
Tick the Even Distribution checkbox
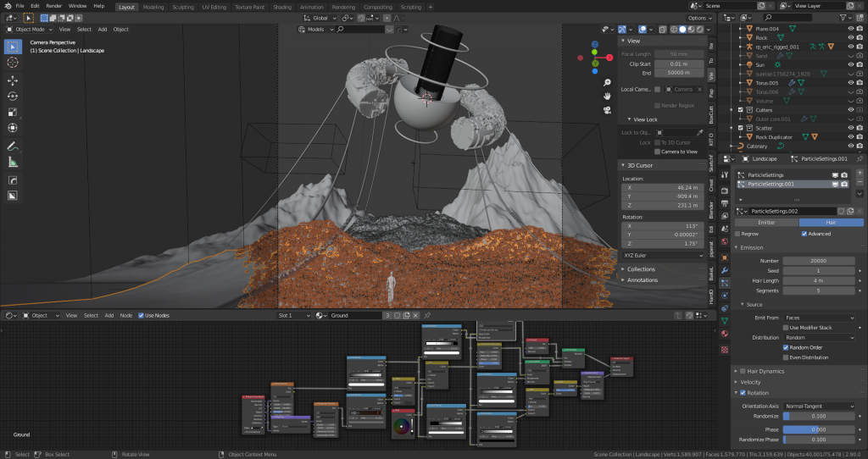(x=786, y=357)
